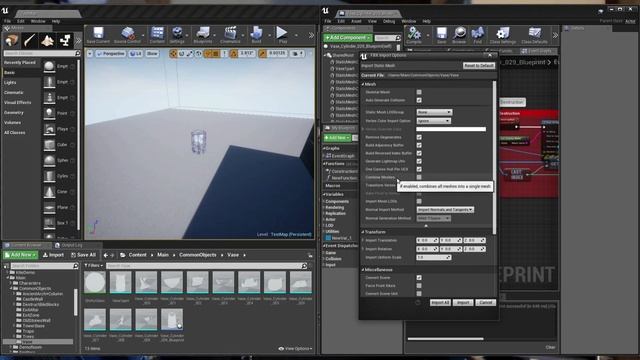Uncheck Convert Scene checkbox
The width and height of the screenshot is (640, 360).
point(419,278)
